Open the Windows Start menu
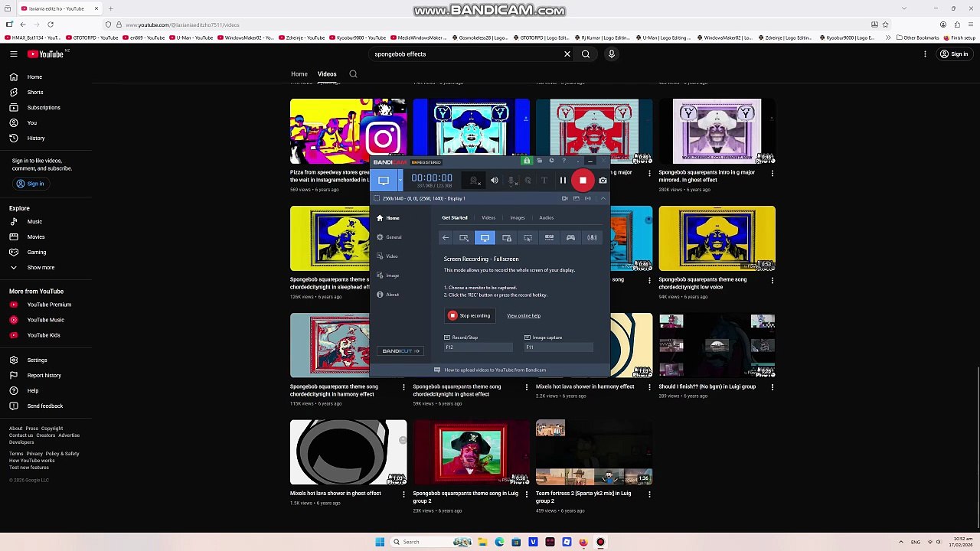The width and height of the screenshot is (980, 551). (380, 542)
